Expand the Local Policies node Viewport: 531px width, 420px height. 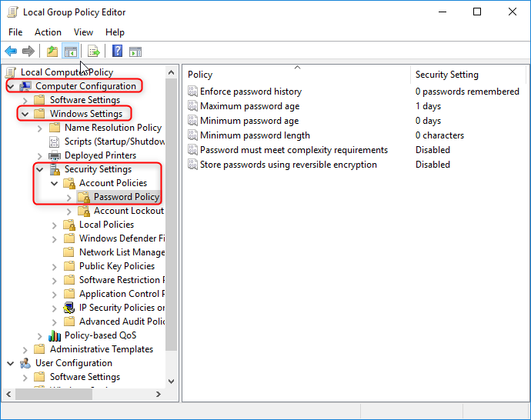pyautogui.click(x=54, y=225)
